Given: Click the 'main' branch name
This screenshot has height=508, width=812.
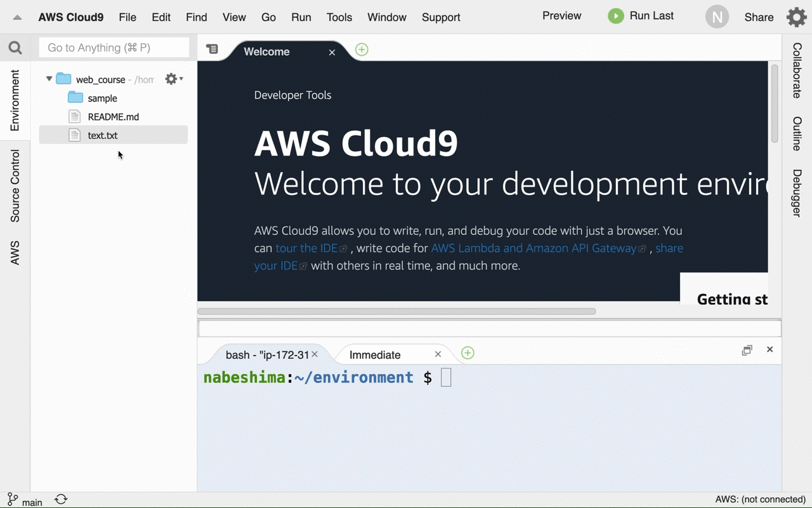Looking at the screenshot, I should click(x=32, y=502).
